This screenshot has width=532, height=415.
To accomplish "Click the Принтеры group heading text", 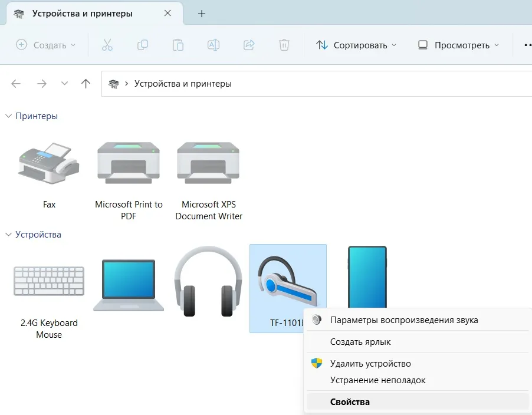I will tap(37, 116).
